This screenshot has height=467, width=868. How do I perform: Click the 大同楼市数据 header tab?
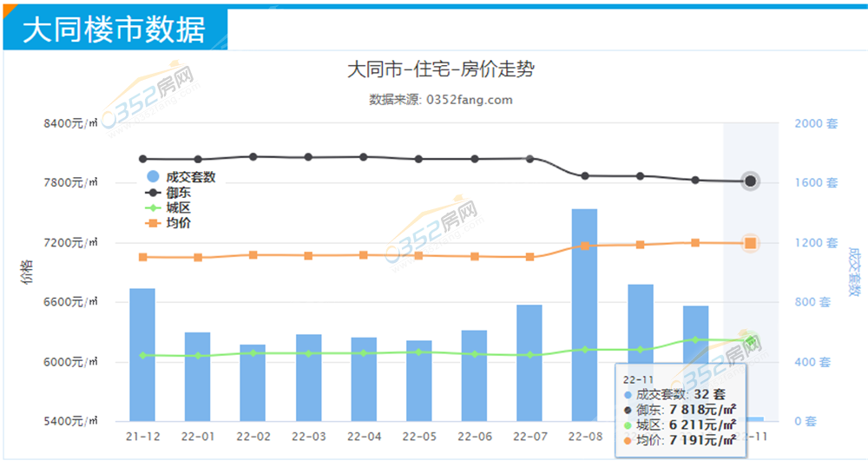click(113, 30)
